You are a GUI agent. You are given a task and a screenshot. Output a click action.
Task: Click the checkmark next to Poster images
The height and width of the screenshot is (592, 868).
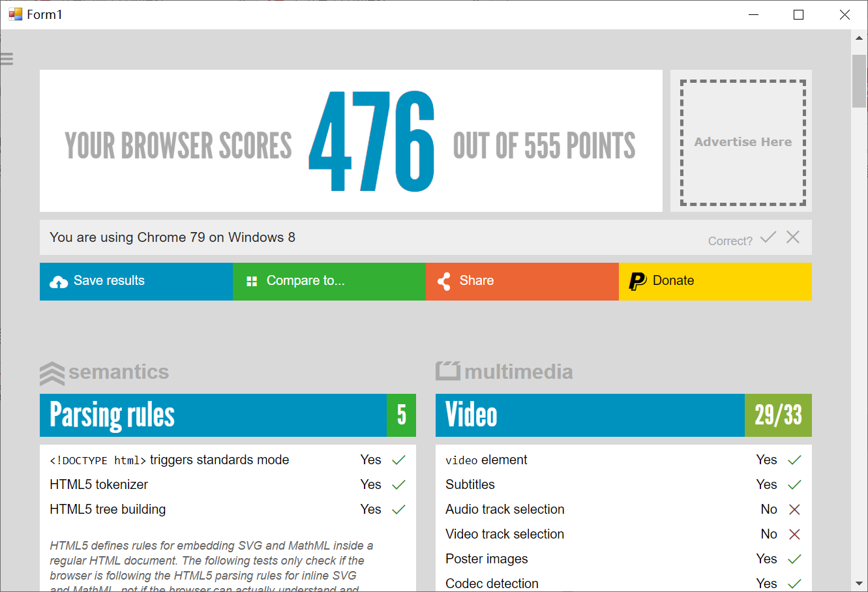point(794,559)
